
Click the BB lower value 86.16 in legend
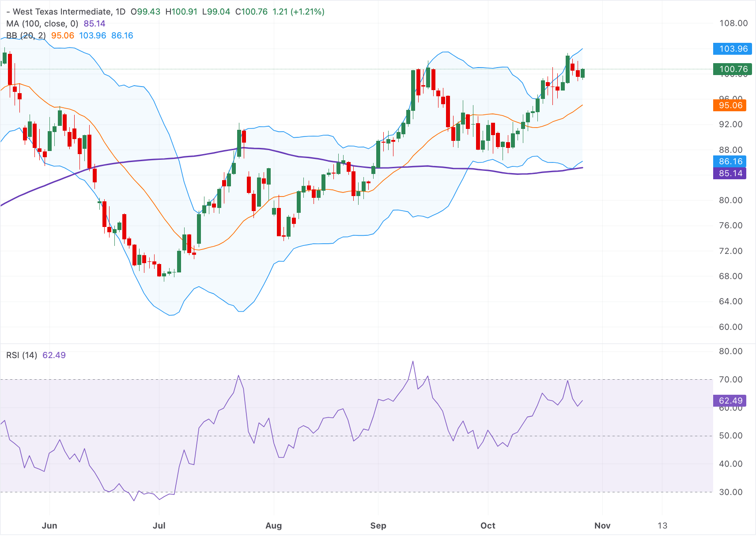(x=122, y=36)
